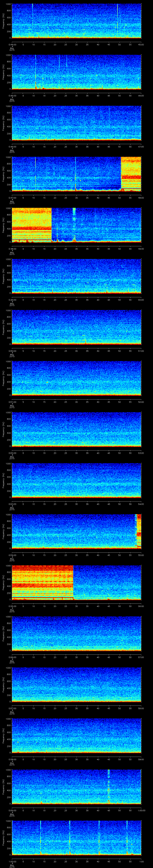Viewport: 153px width, 868px height.
Task: Click the spectrogram panel starting at 0:56:00
Action: (77, 633)
